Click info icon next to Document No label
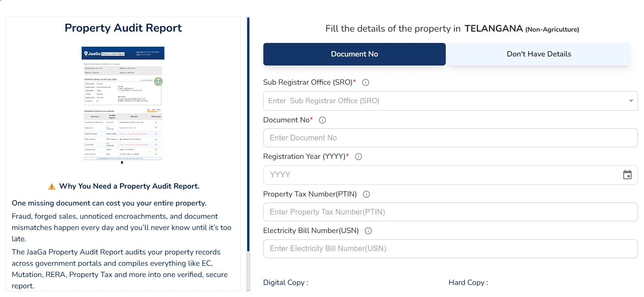The height and width of the screenshot is (297, 644). pos(322,120)
